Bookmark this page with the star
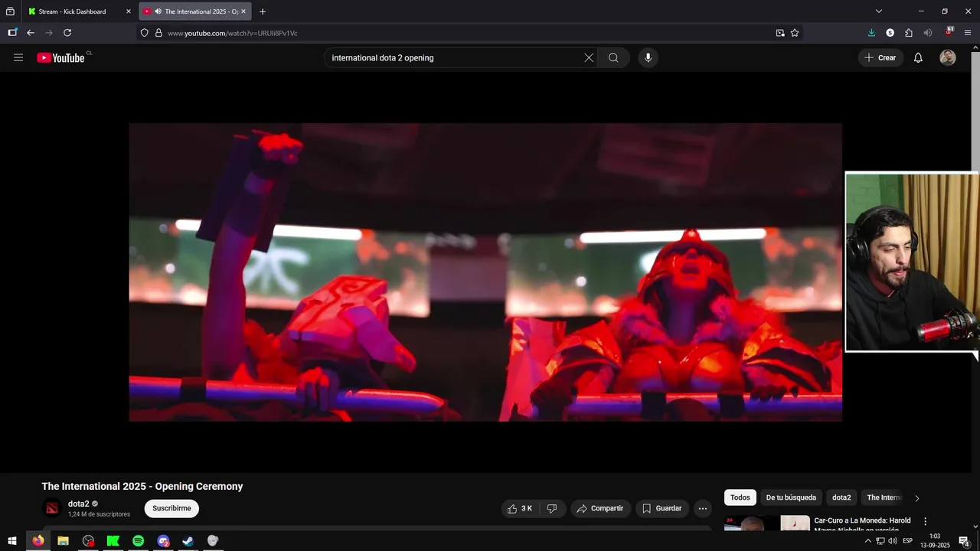The image size is (980, 551). [x=795, y=33]
